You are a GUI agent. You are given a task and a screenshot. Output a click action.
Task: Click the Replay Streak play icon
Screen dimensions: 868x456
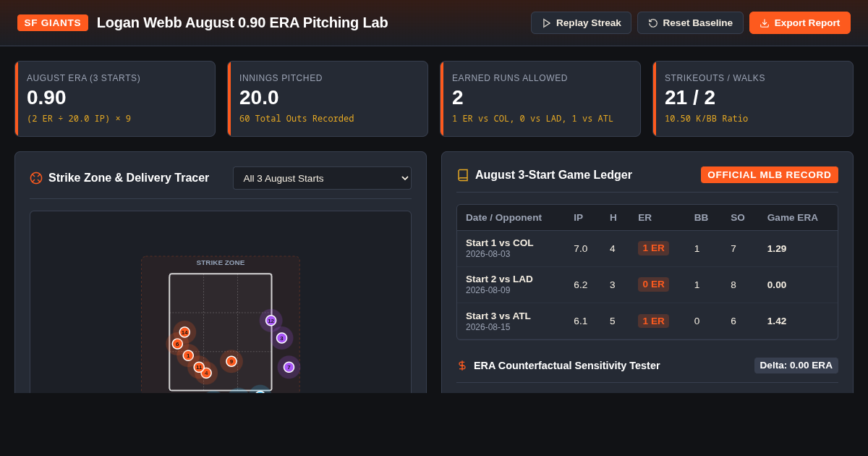click(x=547, y=23)
